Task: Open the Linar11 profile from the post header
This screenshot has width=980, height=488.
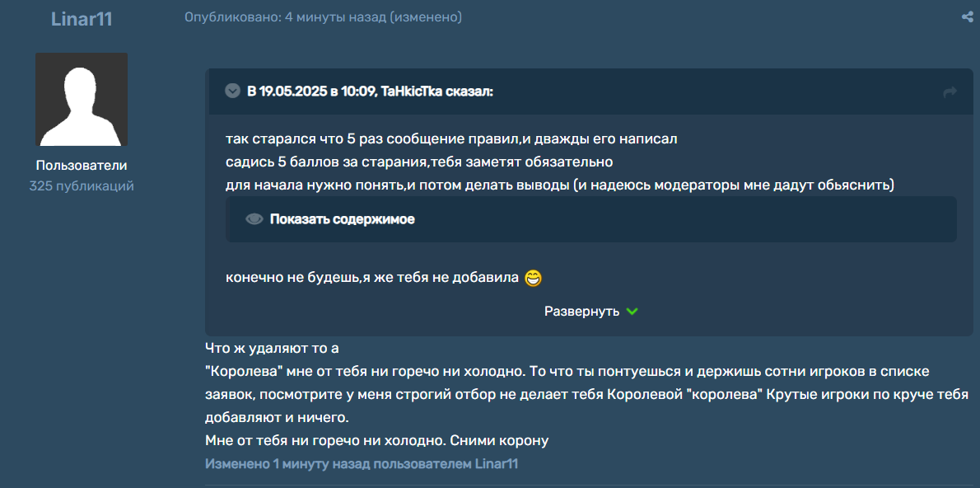Action: click(82, 19)
